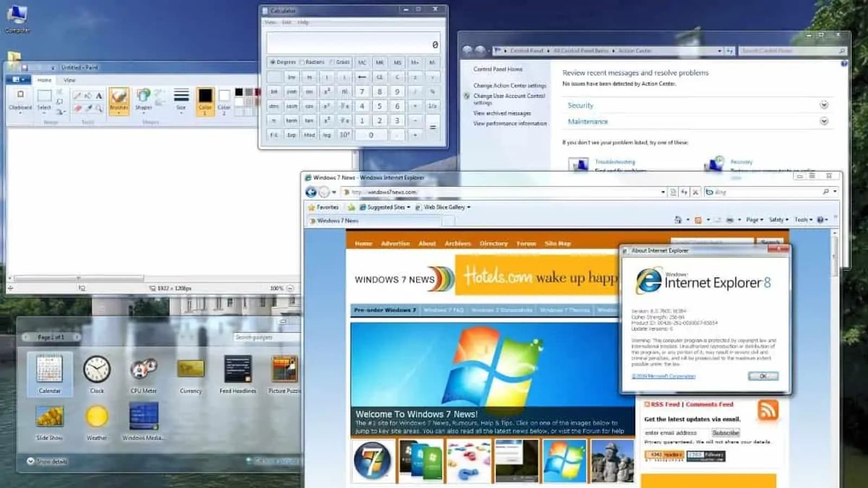This screenshot has width=868, height=488.
Task: Open the Web Slice Gallery dropdown
Action: click(443, 207)
